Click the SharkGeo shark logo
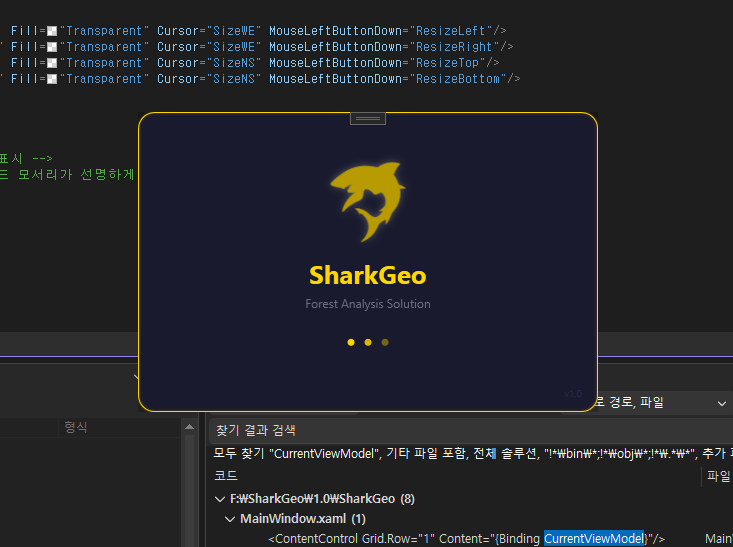Image resolution: width=733 pixels, height=547 pixels. 368,202
